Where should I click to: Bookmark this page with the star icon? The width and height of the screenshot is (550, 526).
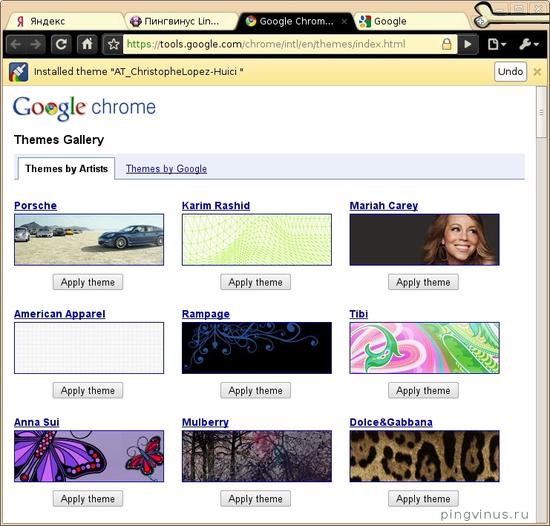[x=113, y=44]
